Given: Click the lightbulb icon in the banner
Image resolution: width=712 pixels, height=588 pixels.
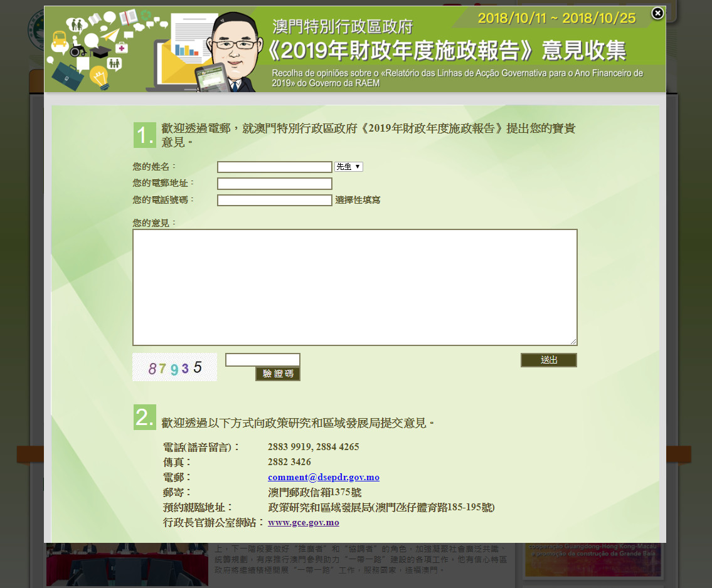Looking at the screenshot, I should [x=100, y=77].
